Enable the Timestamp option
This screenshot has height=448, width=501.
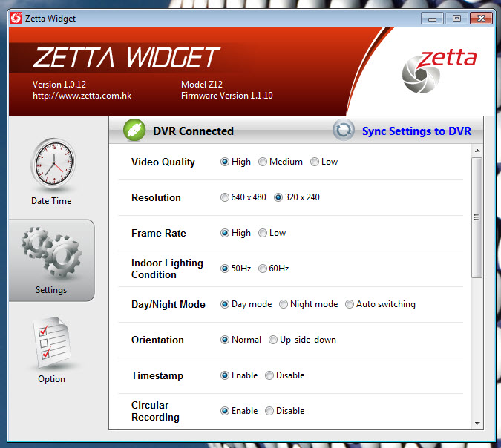click(x=225, y=375)
